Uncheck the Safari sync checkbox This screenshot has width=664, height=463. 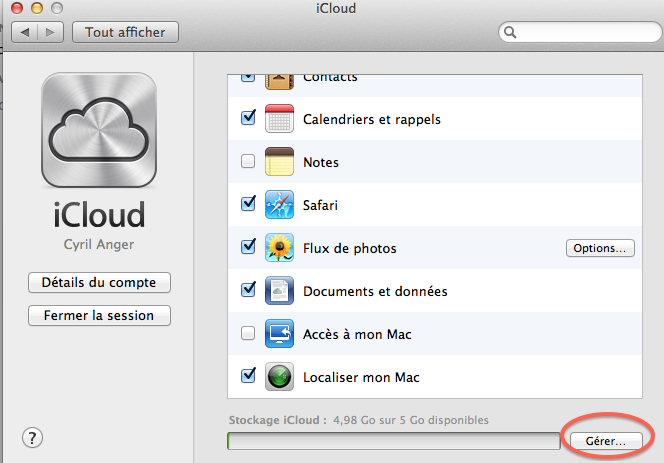(248, 204)
